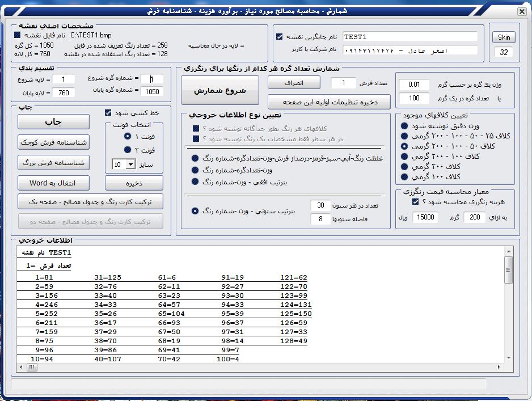Click ترکیب کارت رنگ و جدول مصالح - صفحه یک
Image resolution: width=532 pixels, height=401 pixels.
[x=90, y=201]
